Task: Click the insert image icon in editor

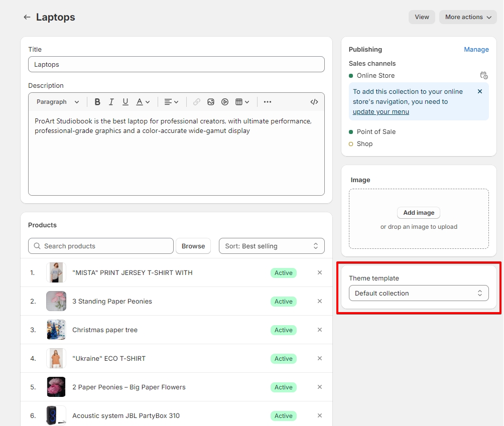Action: (211, 102)
